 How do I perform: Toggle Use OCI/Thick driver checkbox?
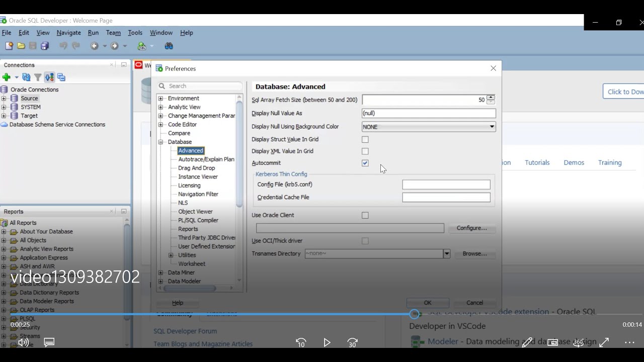point(365,241)
